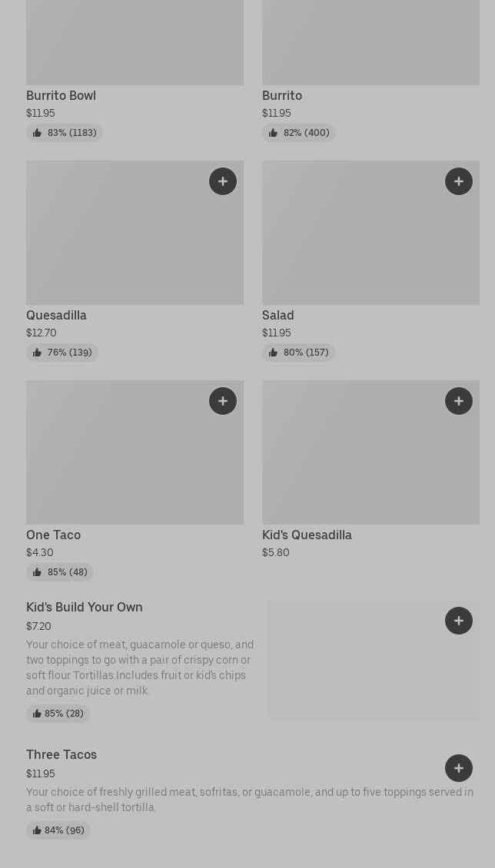Select the Quesadilla menu item name
The image size is (495, 868).
click(56, 316)
